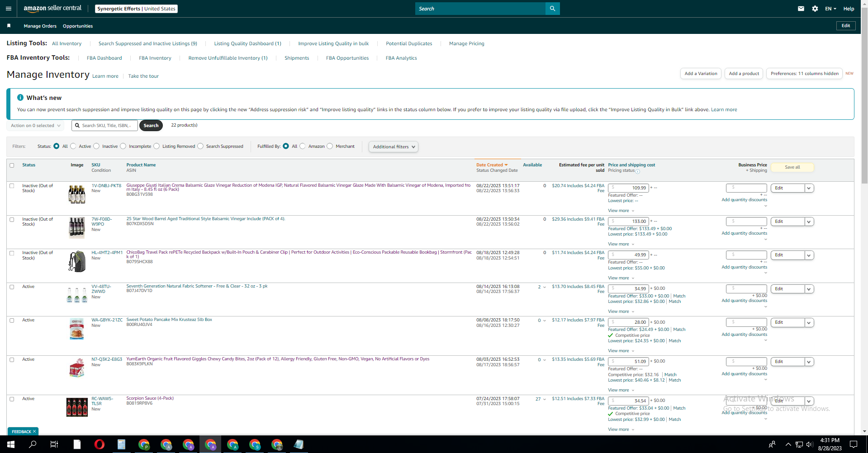Open the Shipments tool

pyautogui.click(x=297, y=58)
